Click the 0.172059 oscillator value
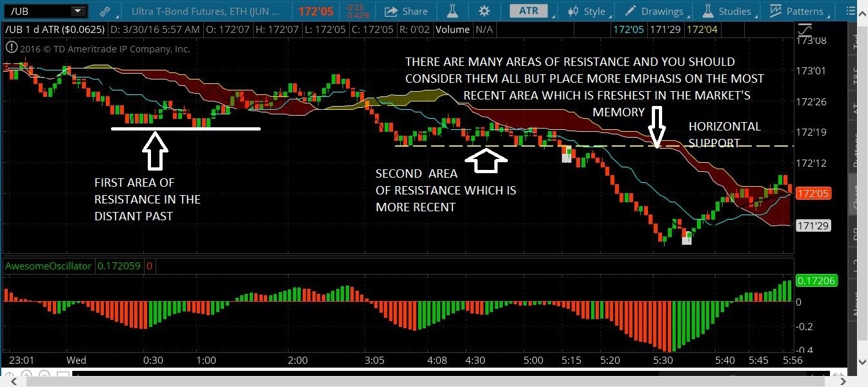 [119, 266]
